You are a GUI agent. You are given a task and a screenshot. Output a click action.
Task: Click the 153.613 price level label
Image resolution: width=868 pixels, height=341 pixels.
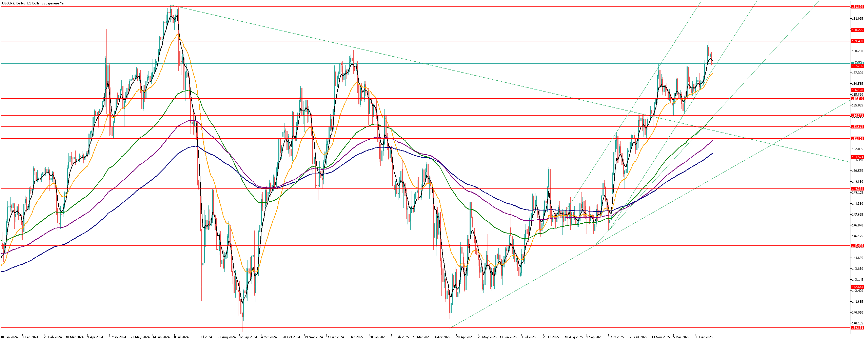tap(857, 127)
